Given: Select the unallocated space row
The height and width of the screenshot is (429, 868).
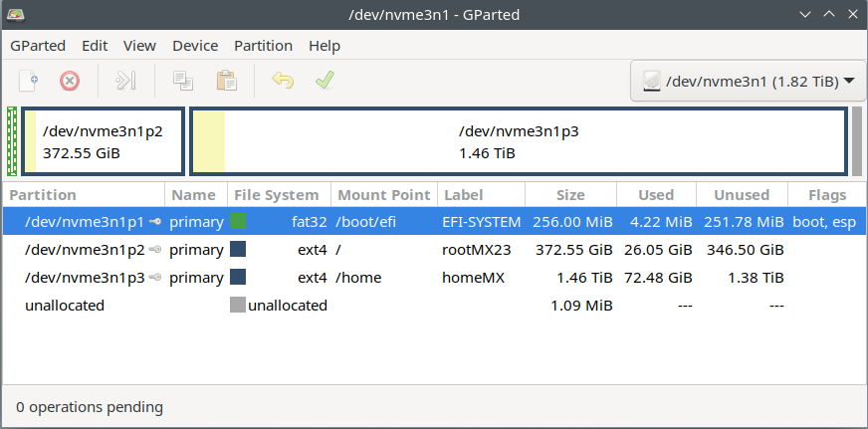Looking at the screenshot, I should click(x=435, y=305).
